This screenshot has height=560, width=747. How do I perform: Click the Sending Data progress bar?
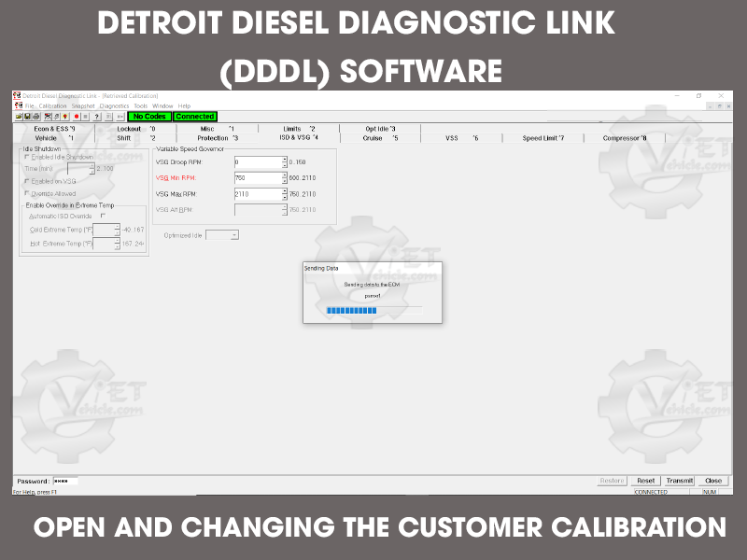(x=349, y=311)
